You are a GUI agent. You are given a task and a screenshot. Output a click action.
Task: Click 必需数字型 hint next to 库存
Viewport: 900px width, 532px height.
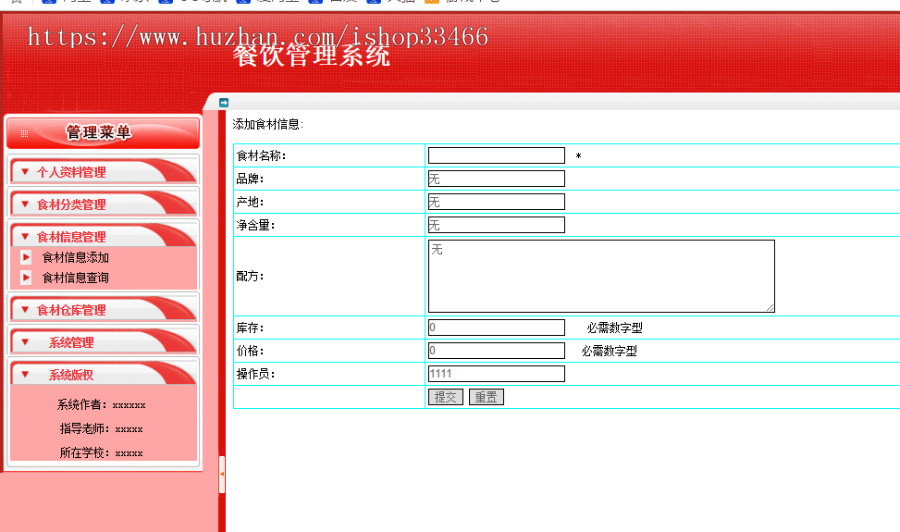[x=615, y=328]
